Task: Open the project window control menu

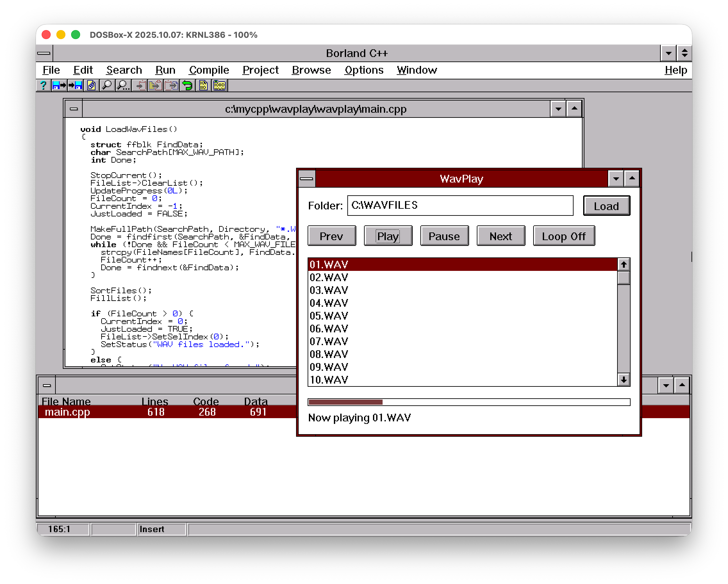Action: point(47,385)
